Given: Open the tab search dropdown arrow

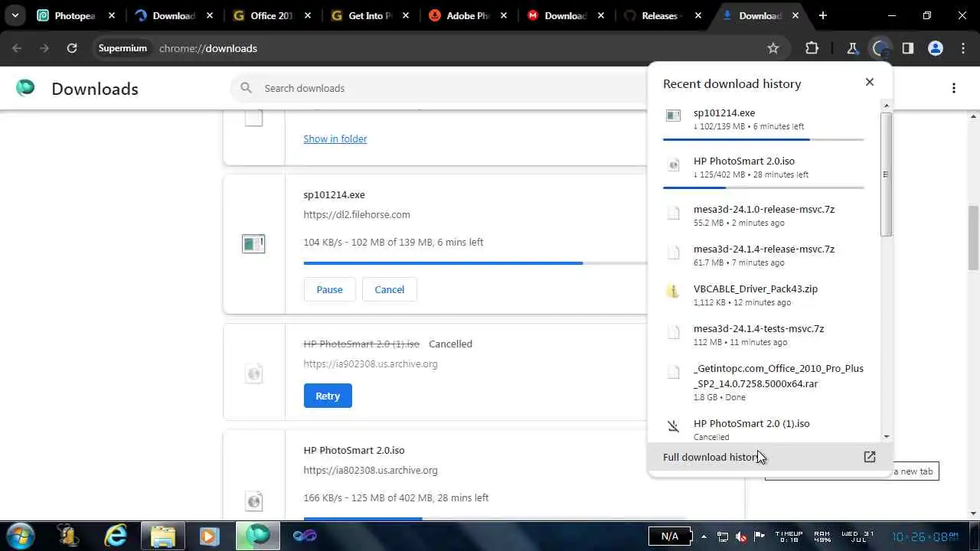Looking at the screenshot, I should [15, 15].
